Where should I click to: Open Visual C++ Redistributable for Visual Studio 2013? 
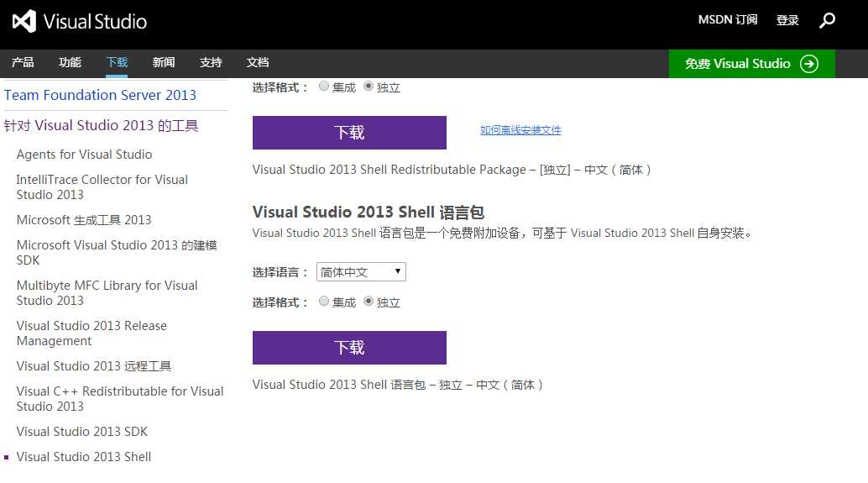tap(120, 399)
